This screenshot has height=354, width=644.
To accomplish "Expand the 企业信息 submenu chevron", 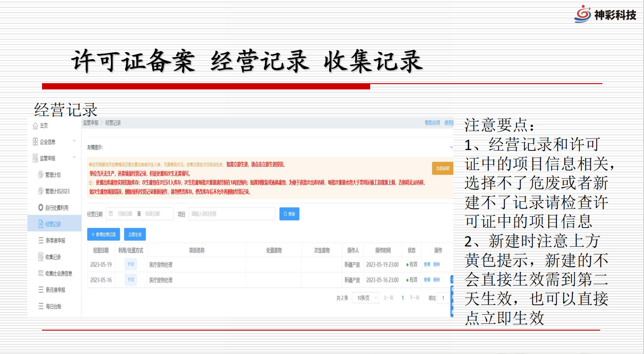I will pos(74,142).
